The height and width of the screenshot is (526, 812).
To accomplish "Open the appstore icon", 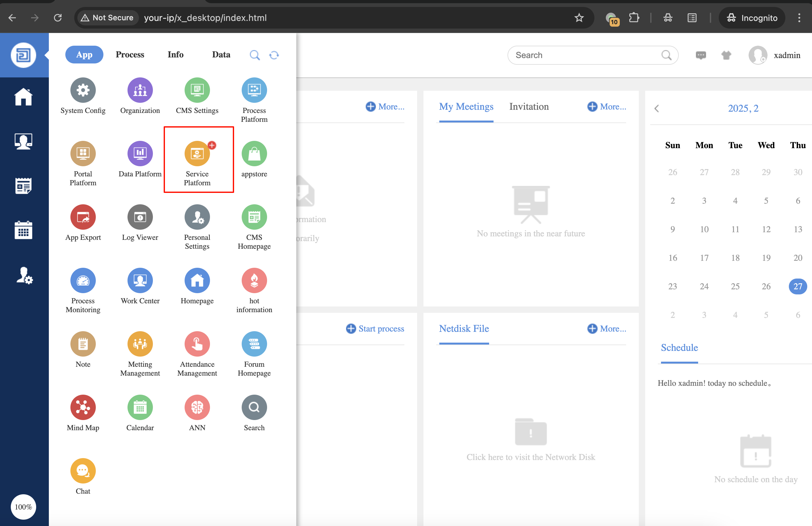I will click(x=254, y=154).
